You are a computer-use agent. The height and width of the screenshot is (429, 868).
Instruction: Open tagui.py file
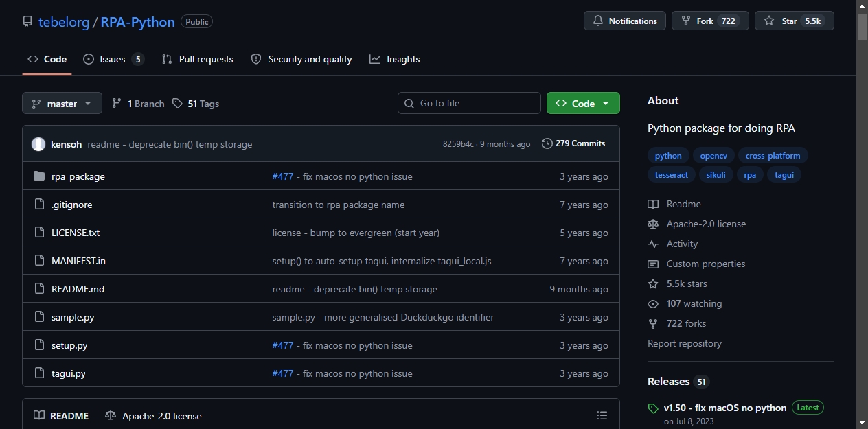click(68, 373)
